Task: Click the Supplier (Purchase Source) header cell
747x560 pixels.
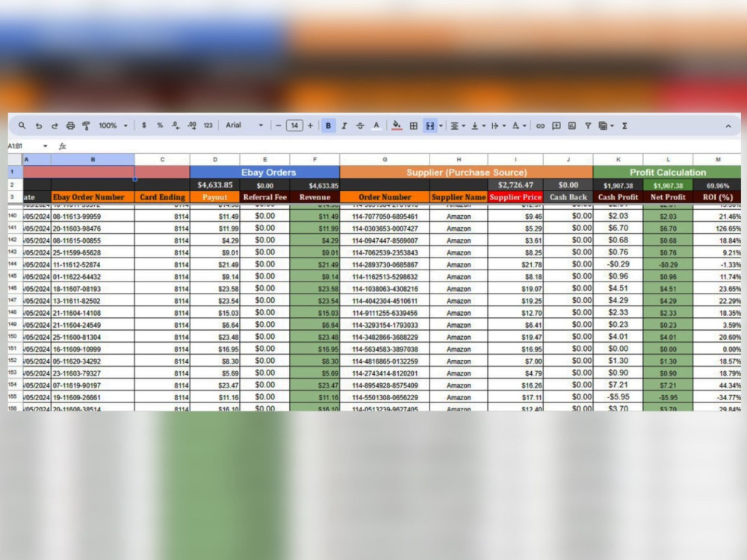Action: [x=466, y=172]
